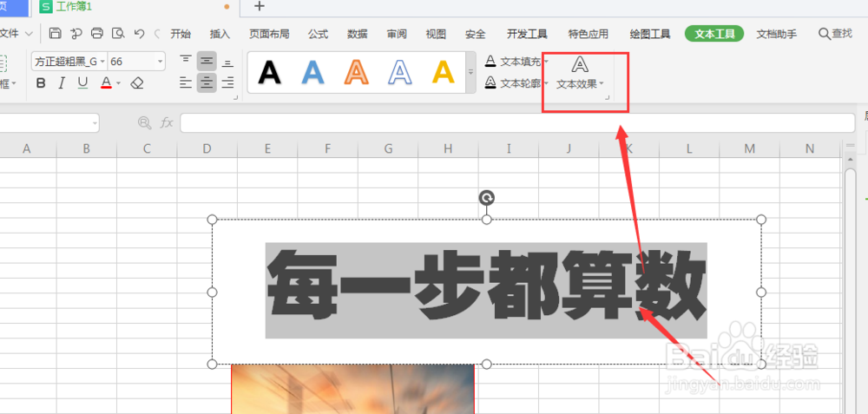Open the font name dropdown
Image resolution: width=868 pixels, height=414 pixels.
pyautogui.click(x=102, y=62)
